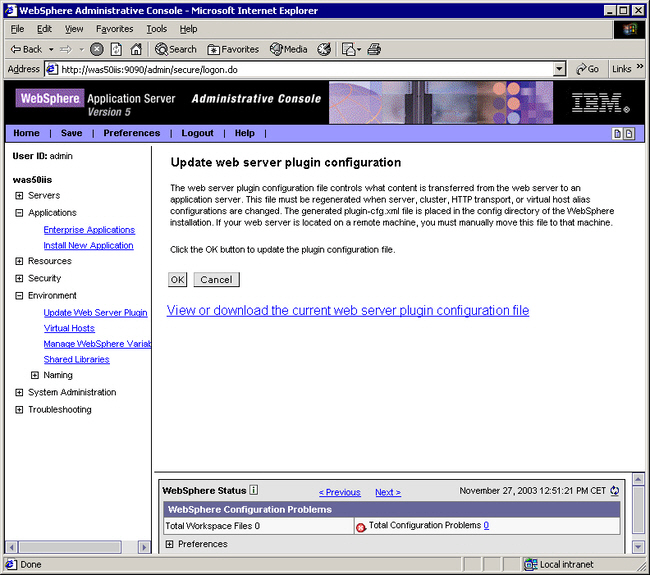Click the IBM logo

[x=600, y=102]
